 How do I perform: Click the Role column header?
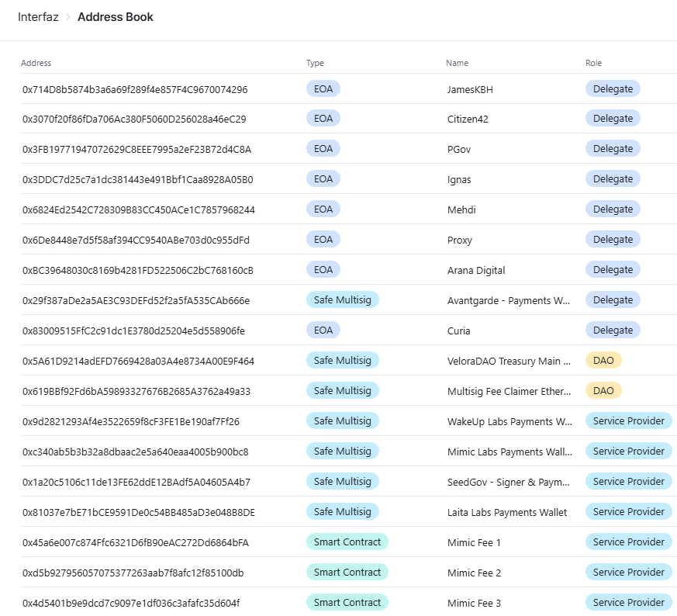[593, 63]
